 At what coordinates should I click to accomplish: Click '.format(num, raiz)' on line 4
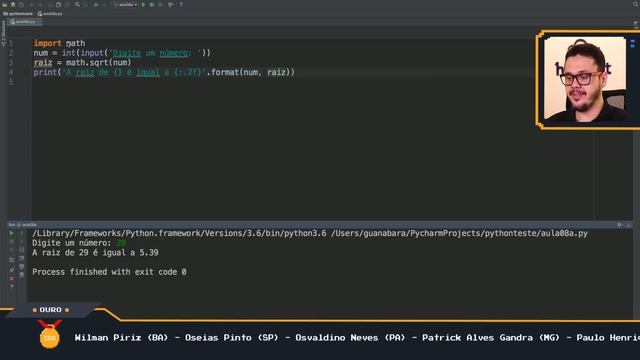click(250, 72)
